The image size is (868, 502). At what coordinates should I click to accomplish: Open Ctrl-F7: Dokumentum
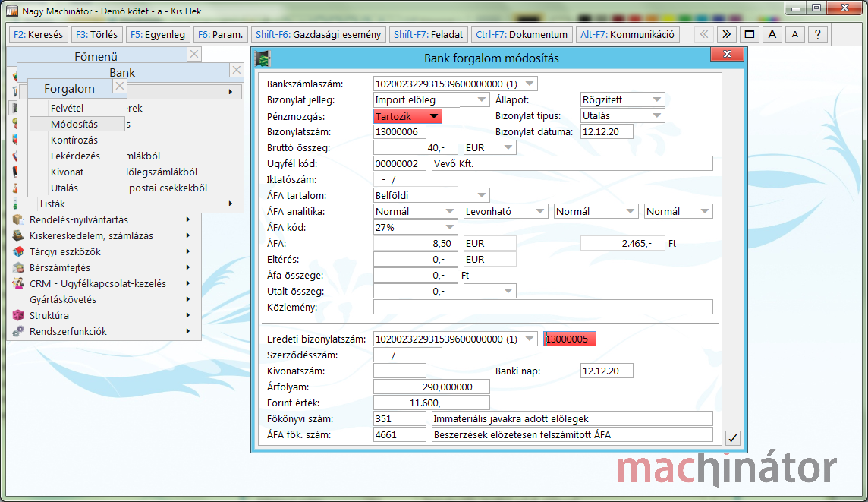[x=521, y=34]
